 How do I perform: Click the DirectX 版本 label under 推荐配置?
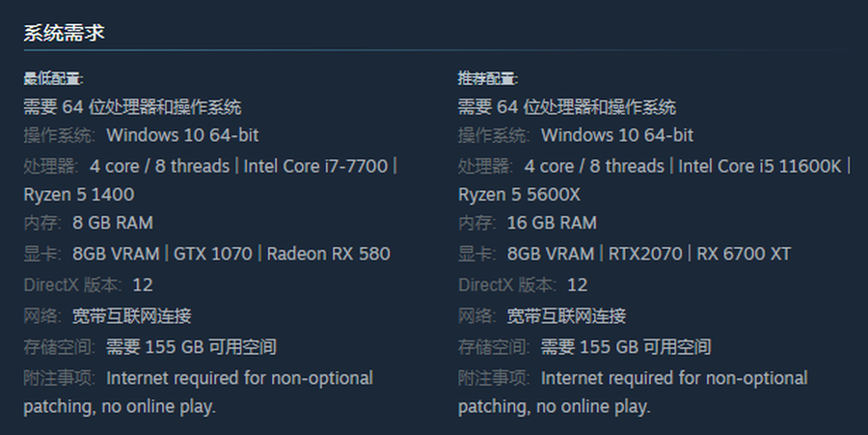pyautogui.click(x=506, y=285)
